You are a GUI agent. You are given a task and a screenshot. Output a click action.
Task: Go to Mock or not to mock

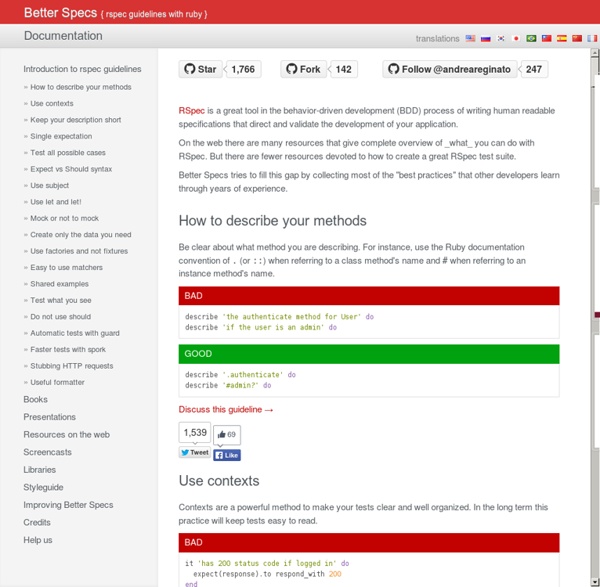coord(65,218)
